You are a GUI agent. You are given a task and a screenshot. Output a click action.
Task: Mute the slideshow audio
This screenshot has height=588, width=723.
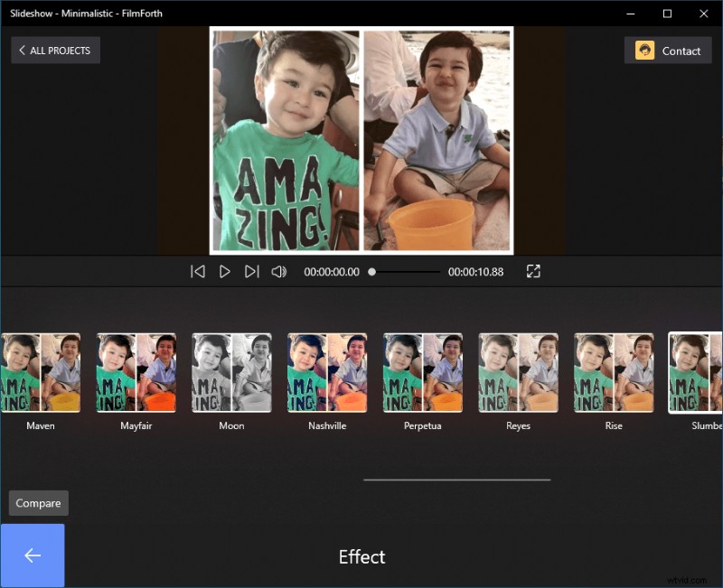[279, 271]
